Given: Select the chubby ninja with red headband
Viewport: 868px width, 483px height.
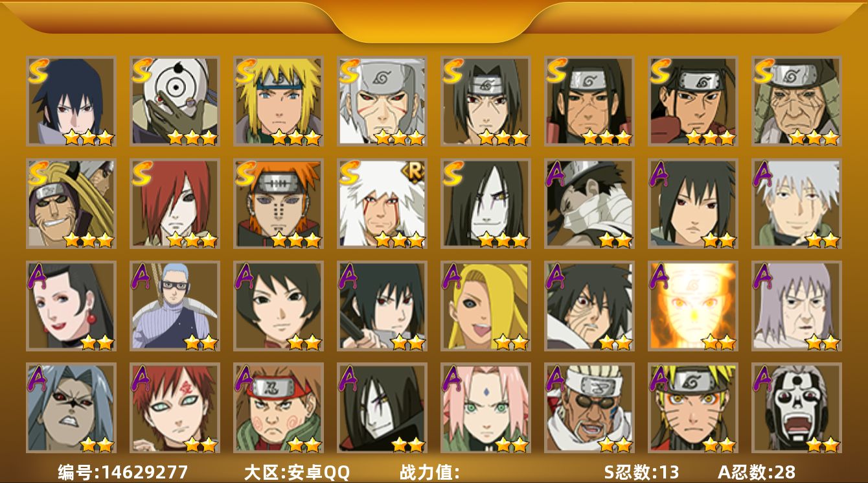Looking at the screenshot, I should pyautogui.click(x=279, y=408).
